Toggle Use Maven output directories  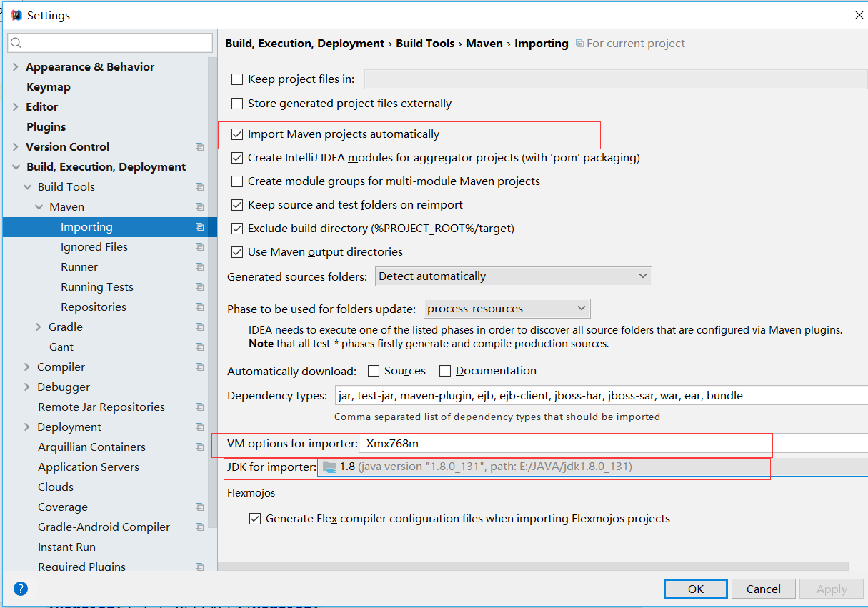237,252
